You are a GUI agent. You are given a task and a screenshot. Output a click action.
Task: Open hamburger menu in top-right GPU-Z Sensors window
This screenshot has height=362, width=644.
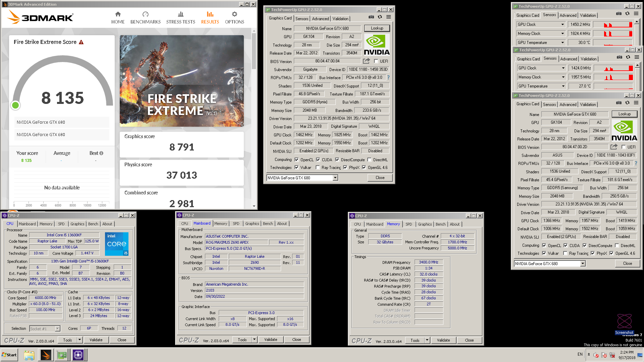click(x=636, y=13)
